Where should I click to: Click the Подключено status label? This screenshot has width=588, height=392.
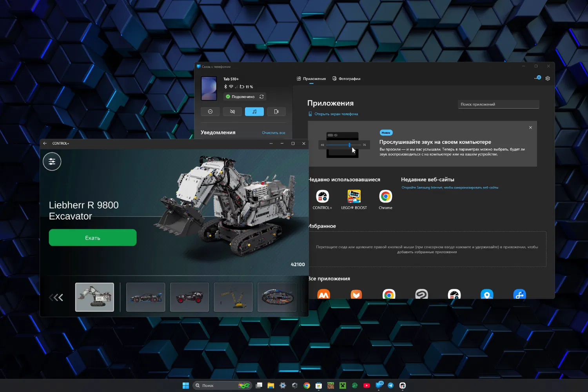pyautogui.click(x=243, y=97)
